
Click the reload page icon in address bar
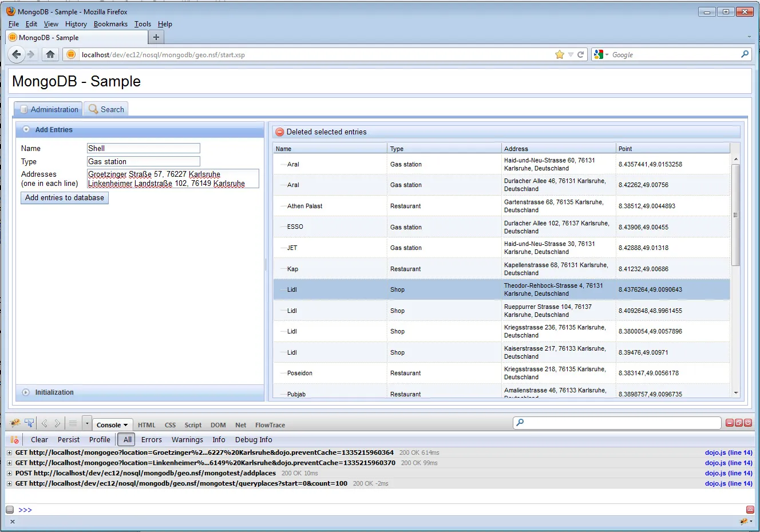pyautogui.click(x=580, y=54)
